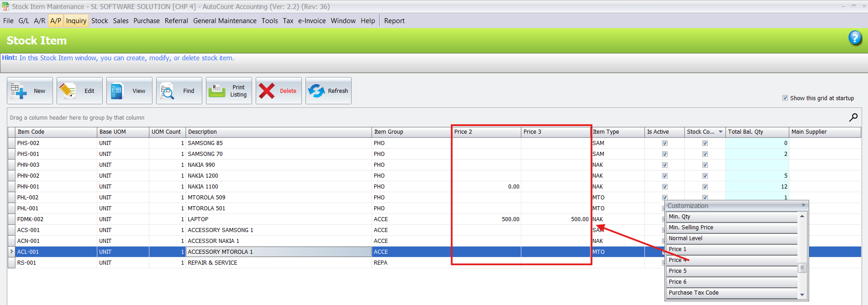Click the grid search magnifier icon
The image size is (868, 305).
tap(853, 117)
